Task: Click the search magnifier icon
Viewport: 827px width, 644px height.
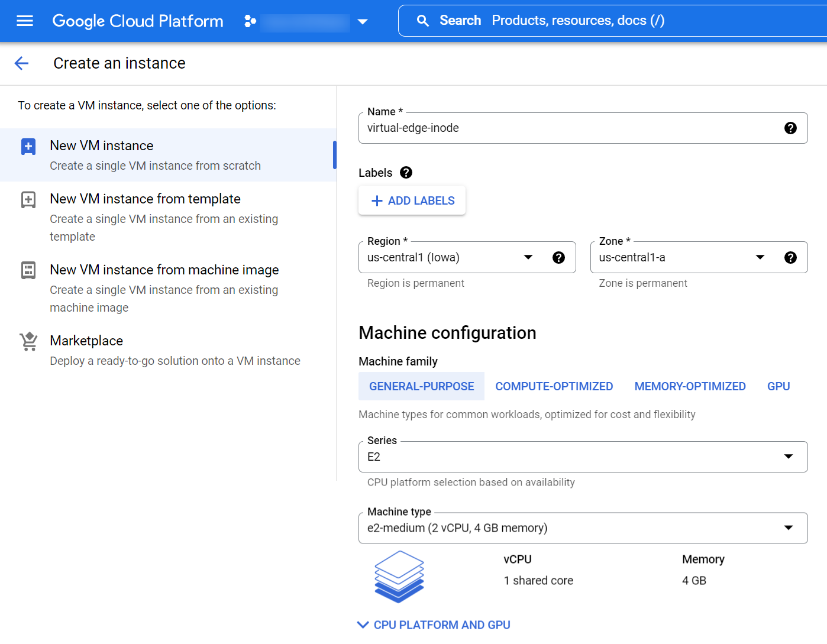Action: coord(422,21)
